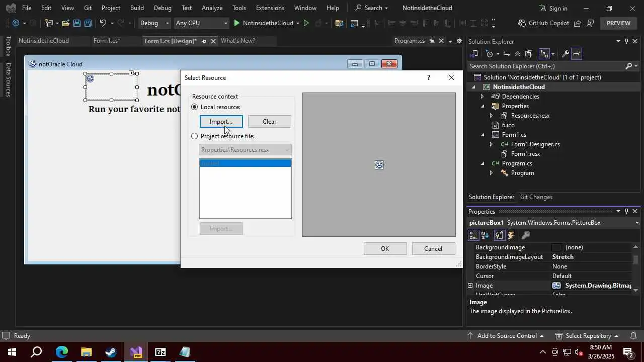Click the Search Solution Explorer input field
The width and height of the screenshot is (644, 362).
tap(546, 66)
